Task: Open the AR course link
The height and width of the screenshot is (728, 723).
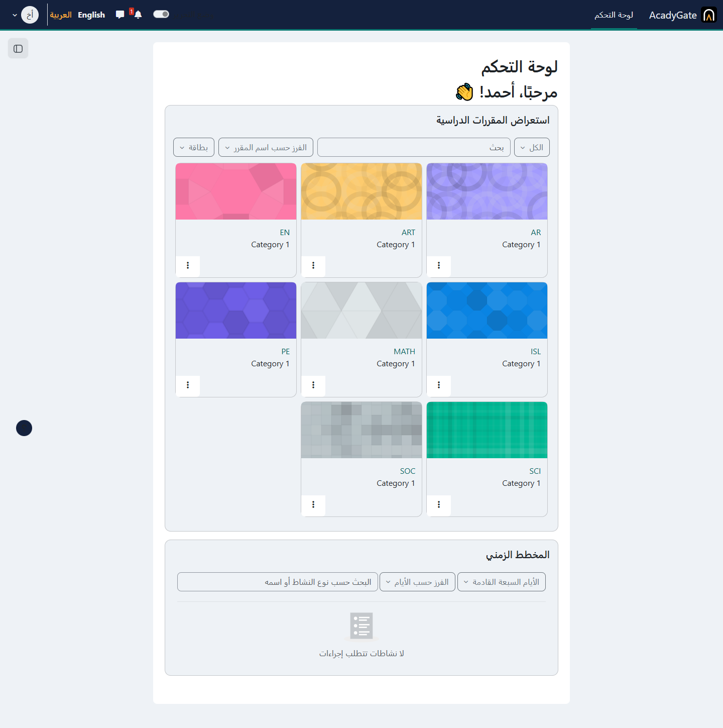Action: [x=536, y=233]
